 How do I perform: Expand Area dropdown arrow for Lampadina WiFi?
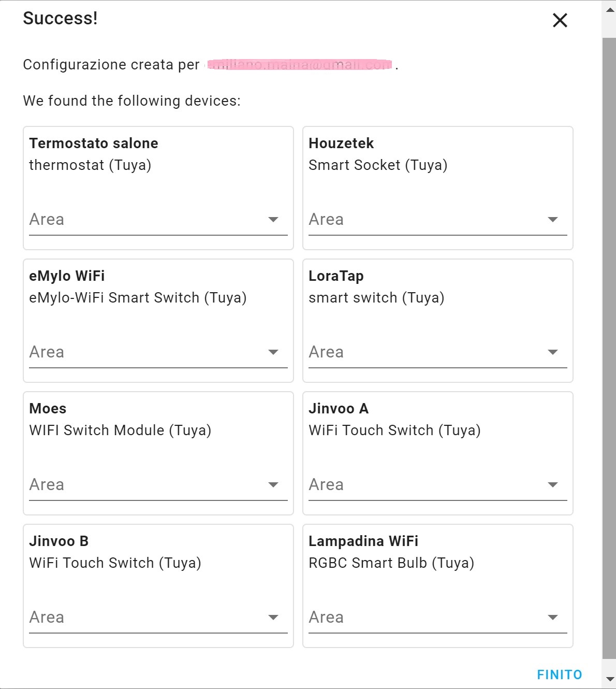coord(553,618)
